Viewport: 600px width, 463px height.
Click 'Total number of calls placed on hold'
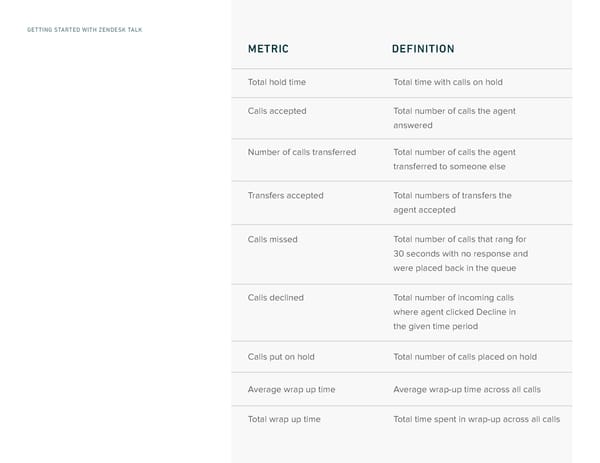tap(465, 357)
